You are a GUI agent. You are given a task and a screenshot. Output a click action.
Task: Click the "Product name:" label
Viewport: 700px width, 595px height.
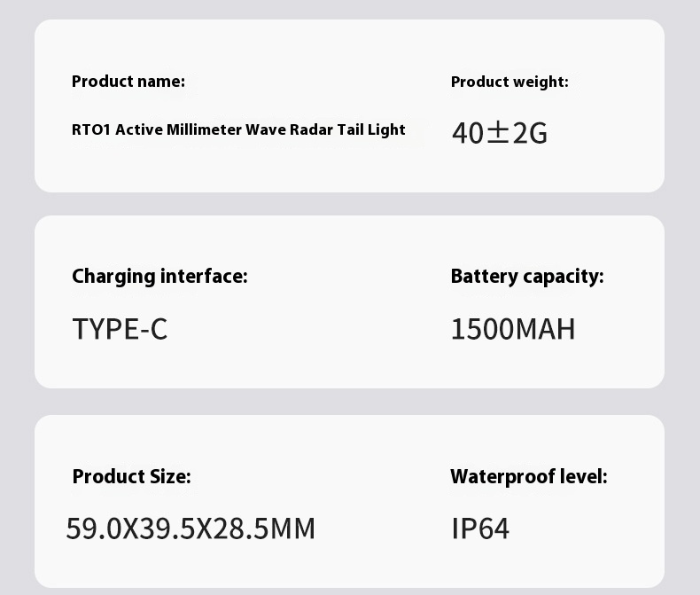(128, 82)
